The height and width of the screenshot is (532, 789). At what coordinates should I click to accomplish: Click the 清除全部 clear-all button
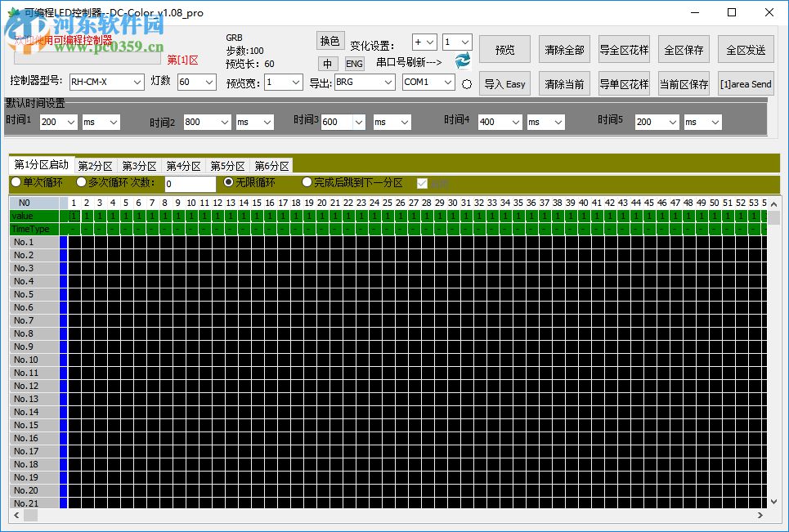[x=564, y=49]
